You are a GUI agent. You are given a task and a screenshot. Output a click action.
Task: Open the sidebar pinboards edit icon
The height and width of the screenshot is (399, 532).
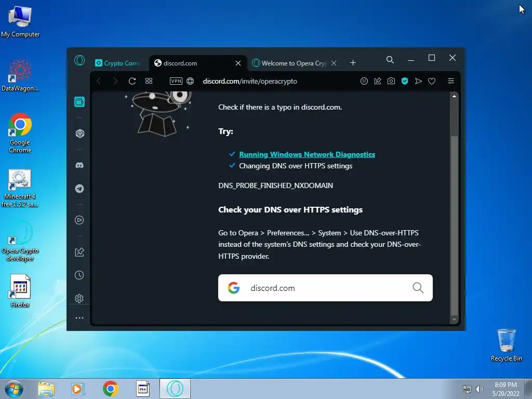79,252
